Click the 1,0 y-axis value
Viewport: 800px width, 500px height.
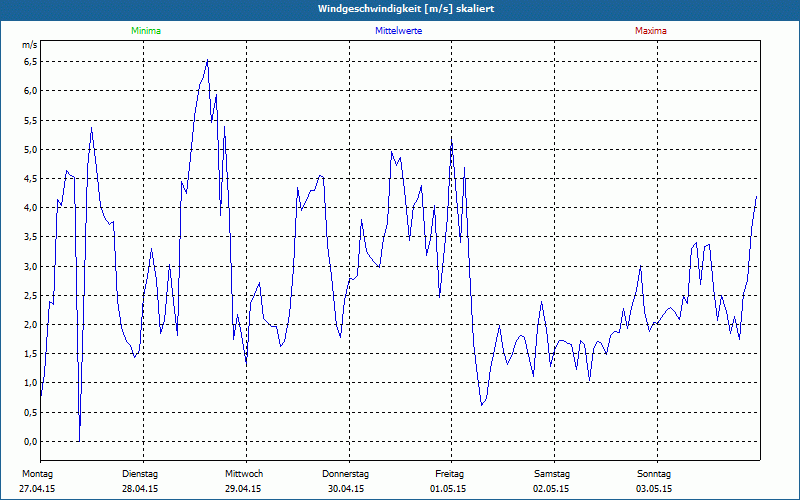(31, 383)
